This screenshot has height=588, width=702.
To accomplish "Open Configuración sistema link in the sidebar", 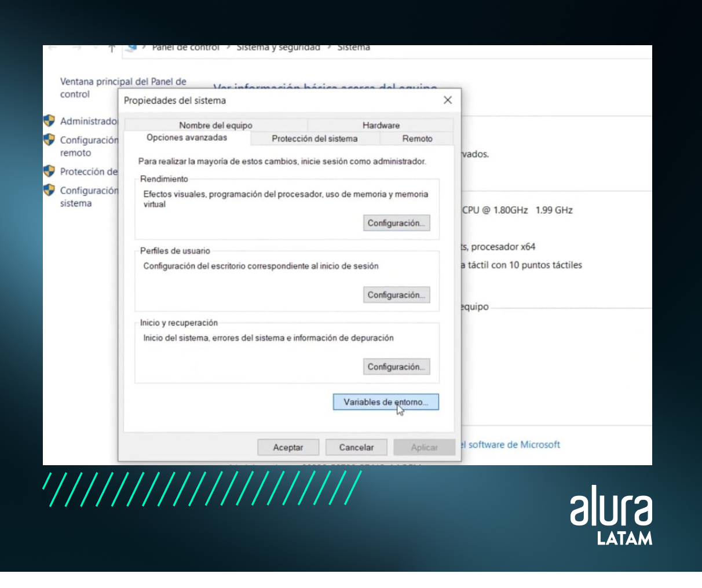I will (x=89, y=197).
